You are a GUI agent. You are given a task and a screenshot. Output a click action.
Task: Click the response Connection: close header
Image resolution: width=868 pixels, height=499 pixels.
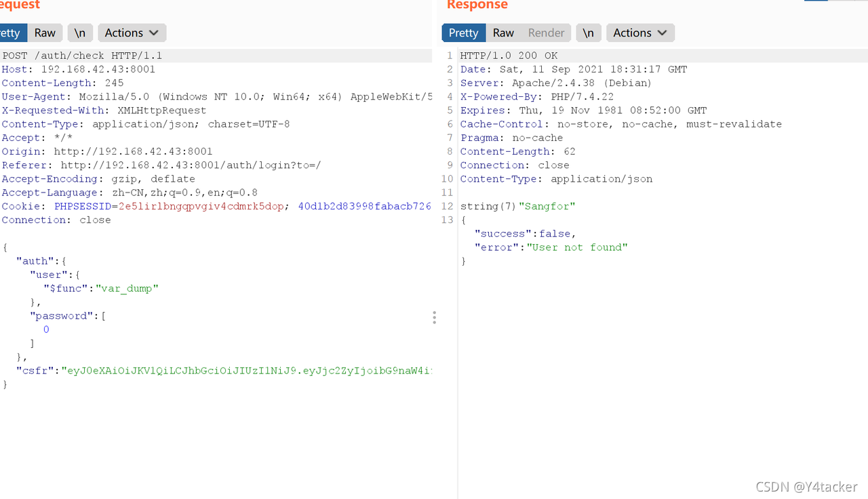(x=515, y=165)
